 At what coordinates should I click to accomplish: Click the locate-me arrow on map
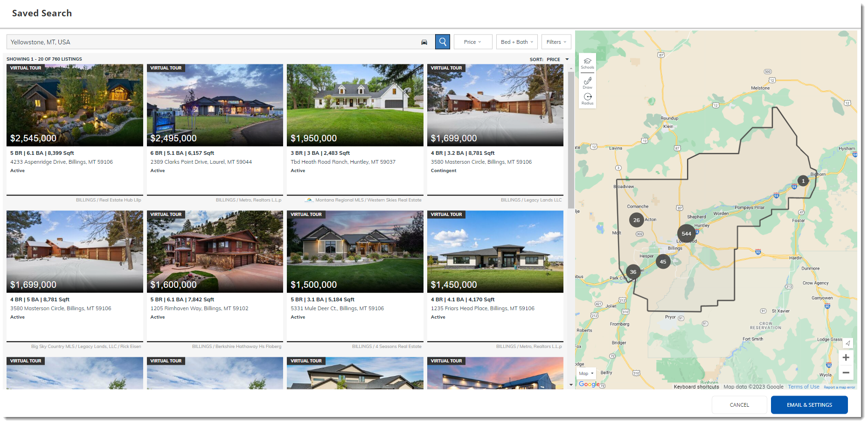pos(847,343)
